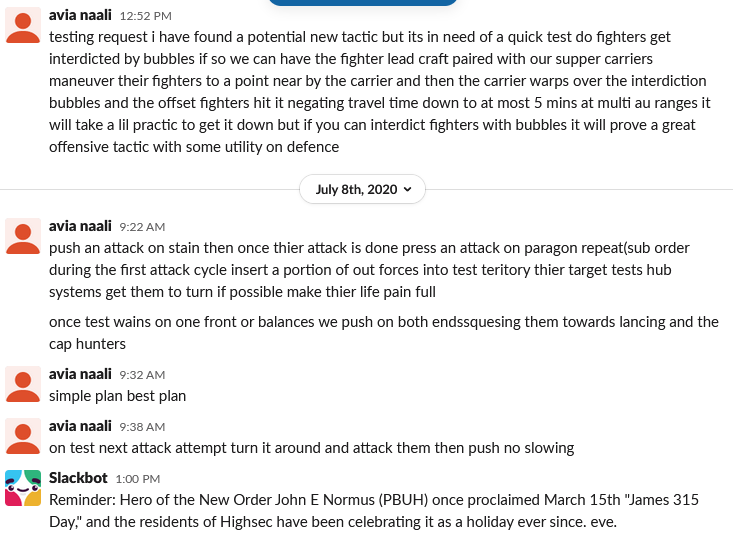The height and width of the screenshot is (536, 733).
Task: Click the 'simple plan best plan' message
Action: tap(117, 396)
